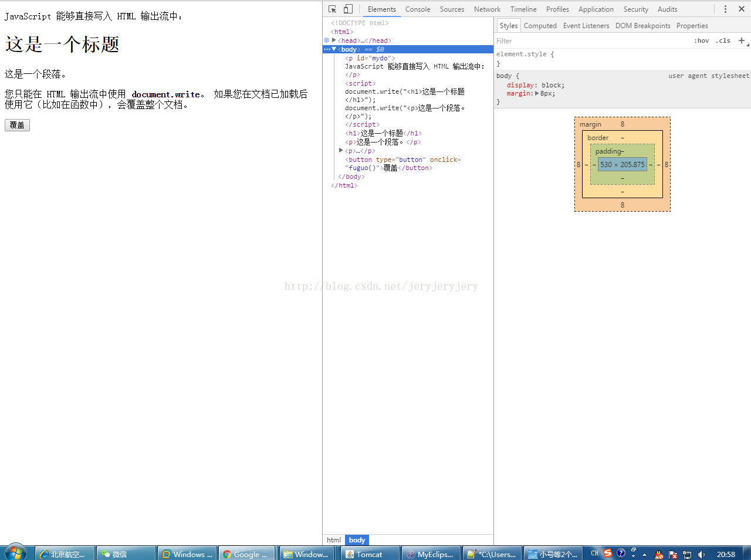
Task: Click the user agent stylesheet label
Action: point(709,76)
